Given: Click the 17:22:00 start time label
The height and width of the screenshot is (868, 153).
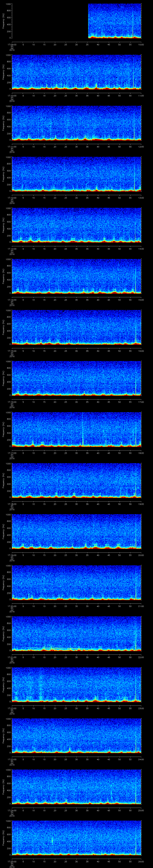Looking at the screenshot, I should (12, 708).
